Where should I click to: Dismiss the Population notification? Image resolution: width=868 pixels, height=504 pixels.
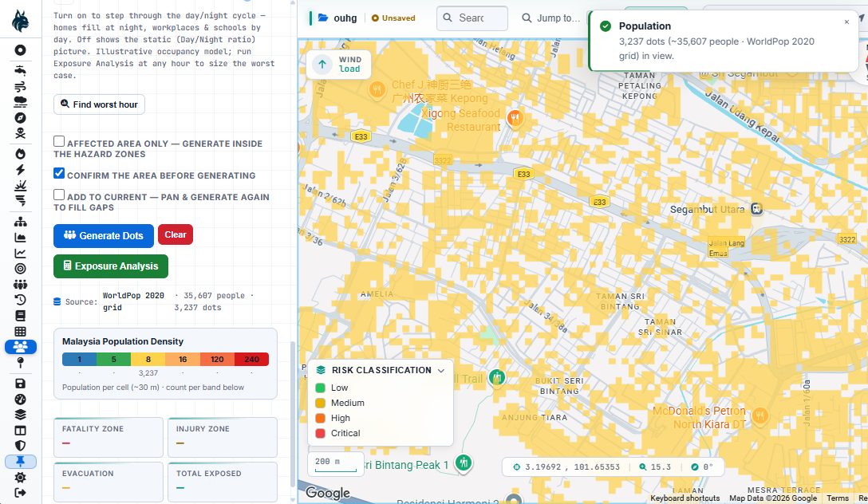[846, 22]
